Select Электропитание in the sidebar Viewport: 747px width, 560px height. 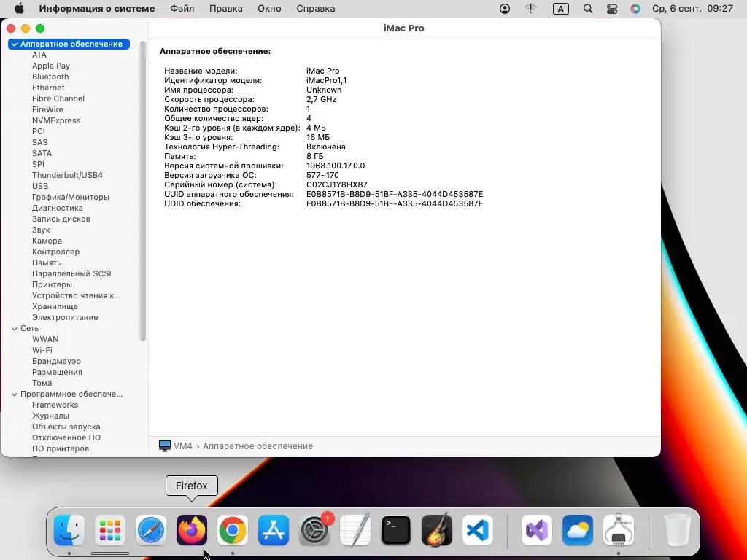coord(65,318)
